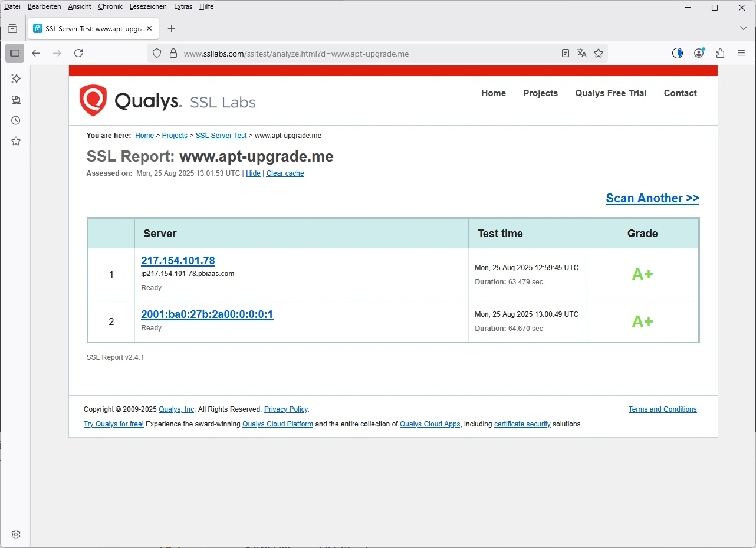756x548 pixels.
Task: Open bookmarks star icon in sidebar
Action: coord(16,141)
